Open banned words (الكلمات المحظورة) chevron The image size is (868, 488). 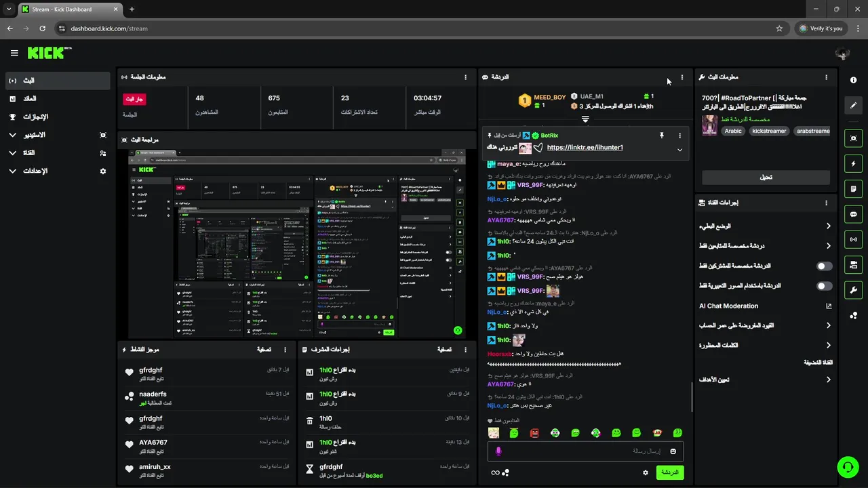pyautogui.click(x=828, y=345)
